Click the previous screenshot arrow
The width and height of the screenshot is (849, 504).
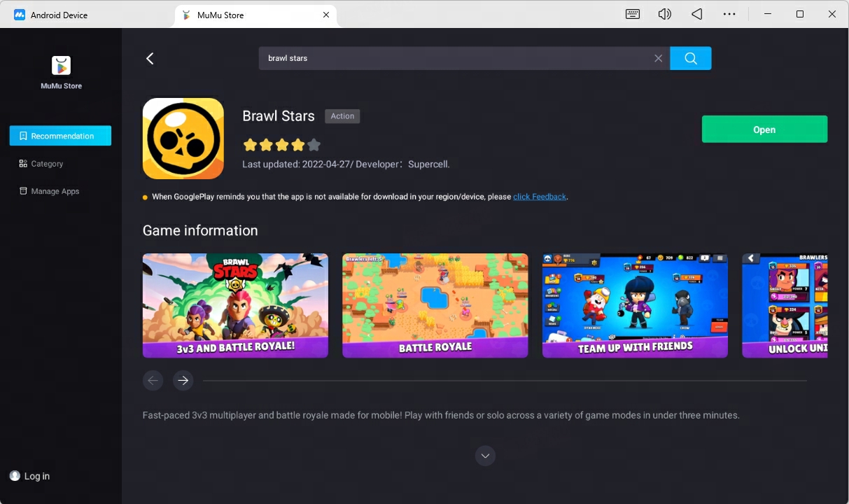tap(153, 380)
